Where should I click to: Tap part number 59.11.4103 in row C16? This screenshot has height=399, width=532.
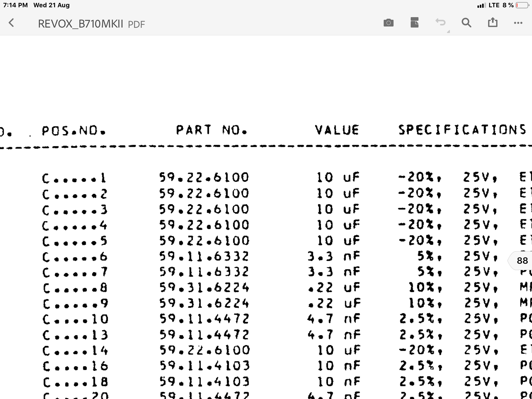[204, 366]
